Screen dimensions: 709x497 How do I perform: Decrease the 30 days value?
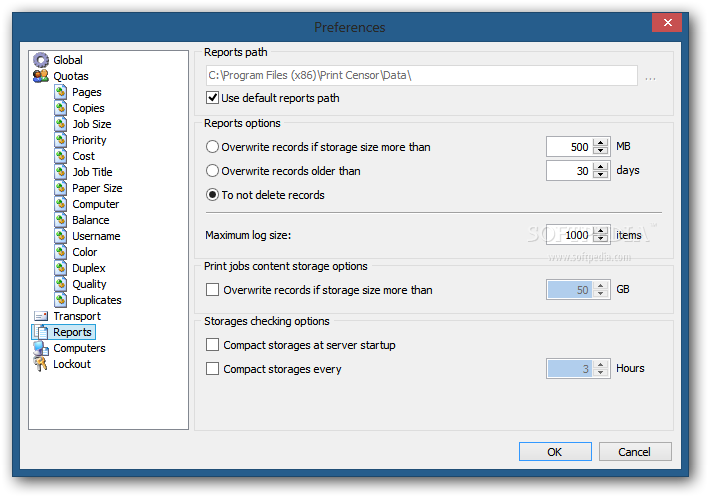[x=600, y=175]
